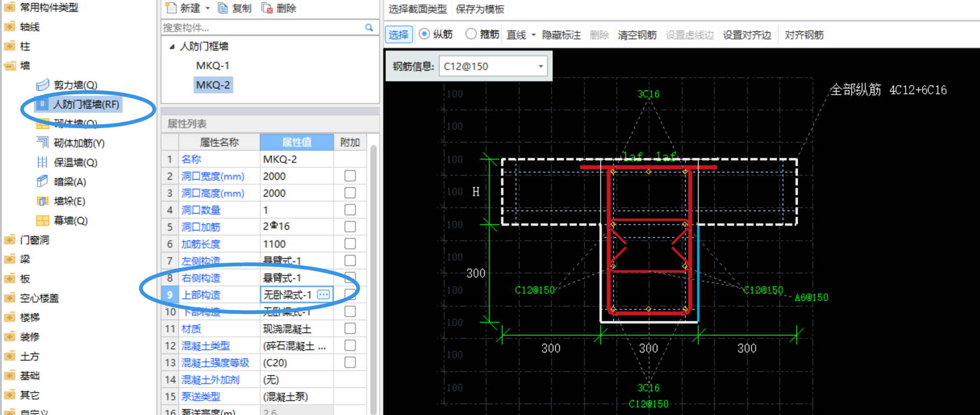Open the 空心楼盖 folder icon

(10, 298)
